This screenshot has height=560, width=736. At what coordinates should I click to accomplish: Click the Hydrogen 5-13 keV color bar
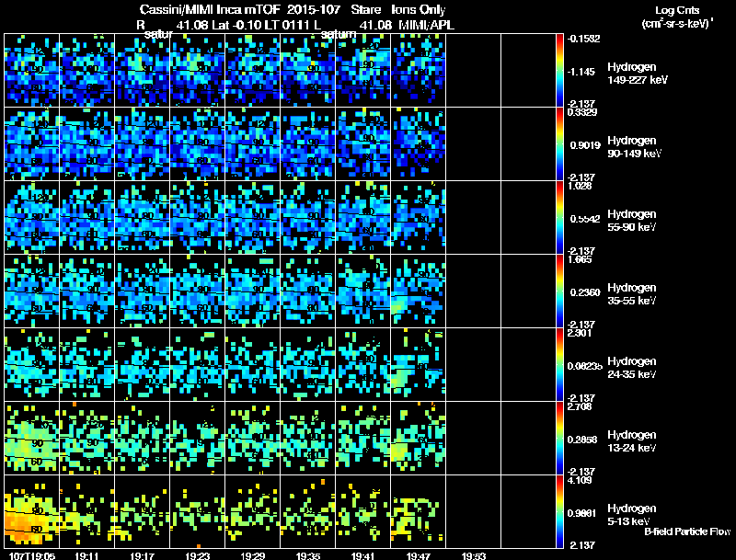559,512
